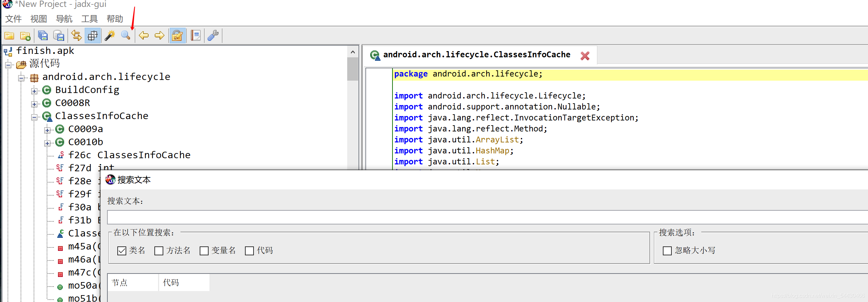Click the f26c static field icon
This screenshot has height=302, width=868.
click(61, 155)
